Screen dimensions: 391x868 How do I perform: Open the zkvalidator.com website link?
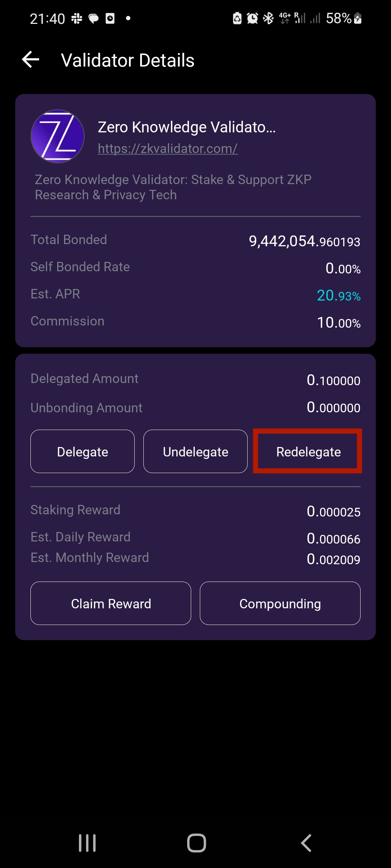(168, 148)
